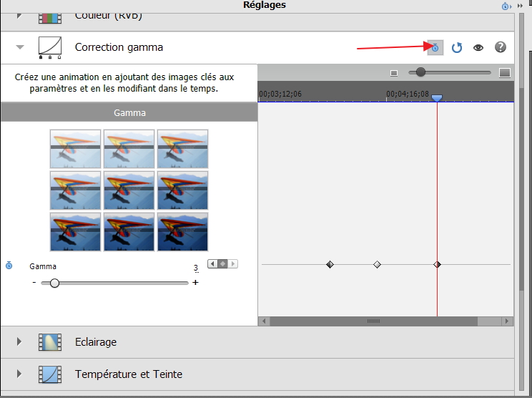Screen dimensions: 532x398
Task: Go to previous Gamma keyframe
Action: [212, 264]
